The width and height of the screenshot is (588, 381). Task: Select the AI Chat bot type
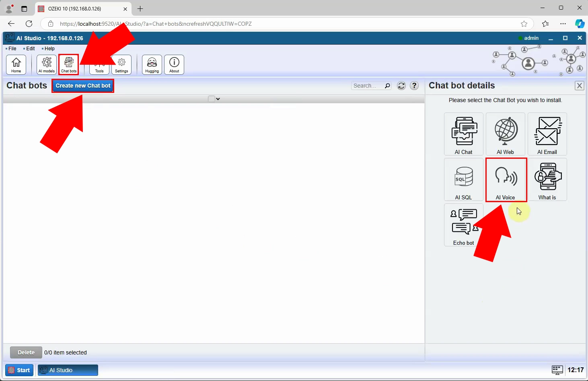point(464,134)
